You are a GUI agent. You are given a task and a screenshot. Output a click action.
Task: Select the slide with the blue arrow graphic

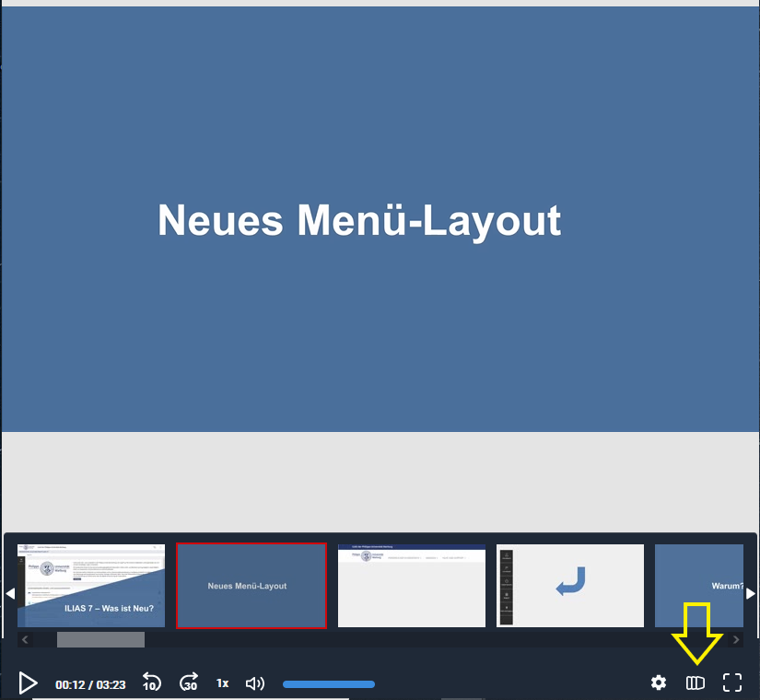coord(569,586)
